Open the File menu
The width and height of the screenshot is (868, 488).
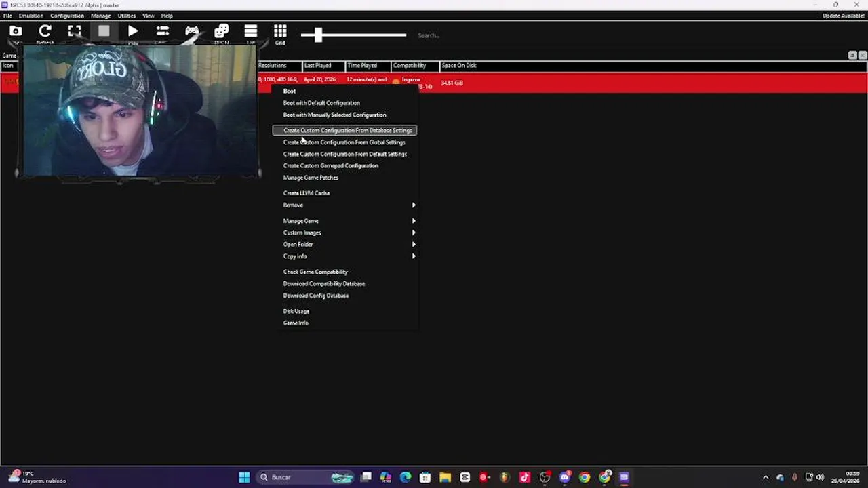click(7, 16)
